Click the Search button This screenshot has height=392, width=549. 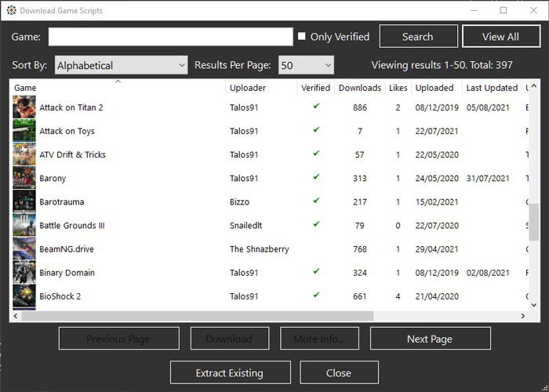(418, 36)
